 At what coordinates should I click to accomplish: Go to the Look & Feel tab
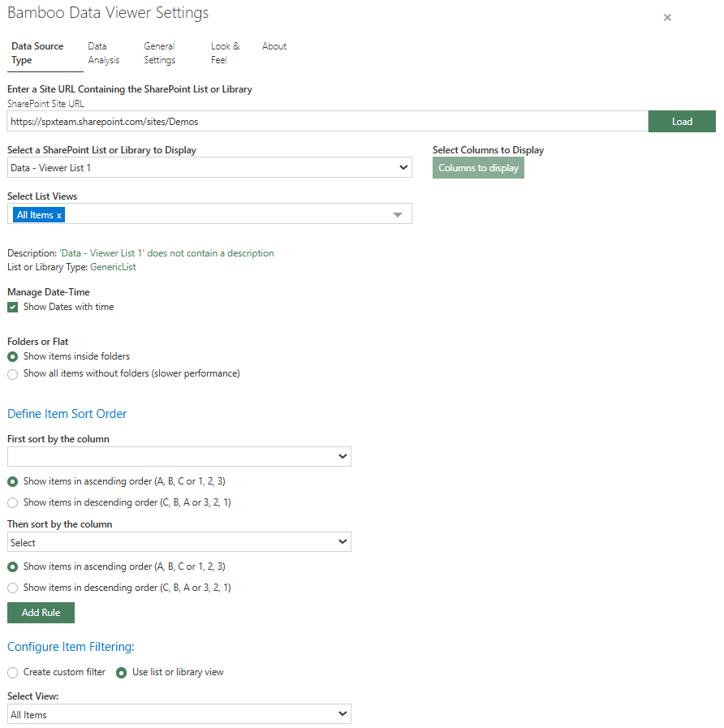[x=225, y=53]
